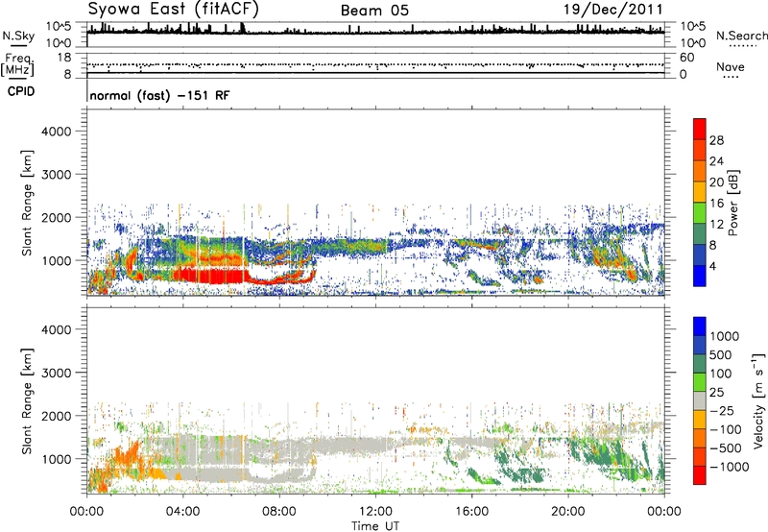Click the '100' label on velocity colorbar
The image size is (768, 532).
721,374
